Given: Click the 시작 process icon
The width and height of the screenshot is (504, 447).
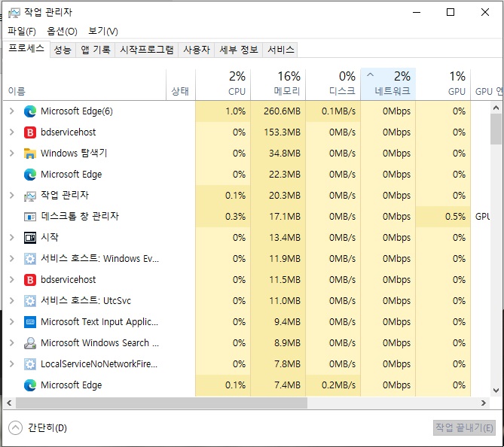Looking at the screenshot, I should click(x=30, y=238).
